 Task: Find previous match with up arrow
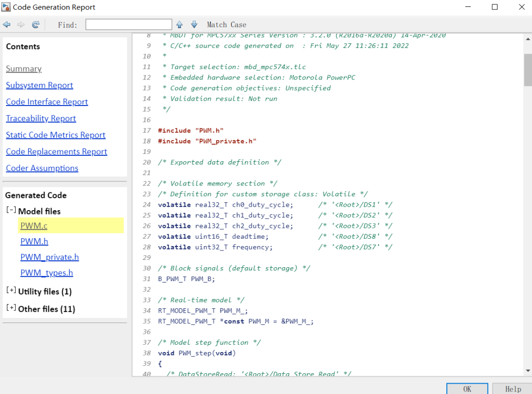[179, 25]
